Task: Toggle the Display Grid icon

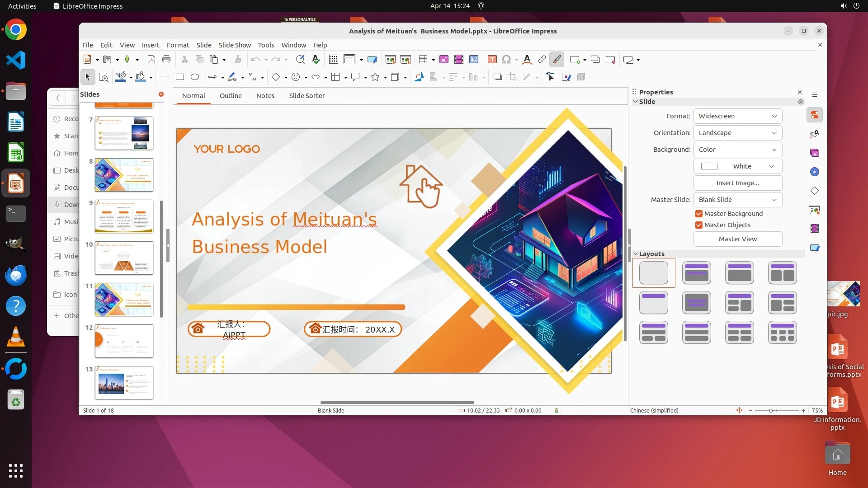Action: pos(334,60)
